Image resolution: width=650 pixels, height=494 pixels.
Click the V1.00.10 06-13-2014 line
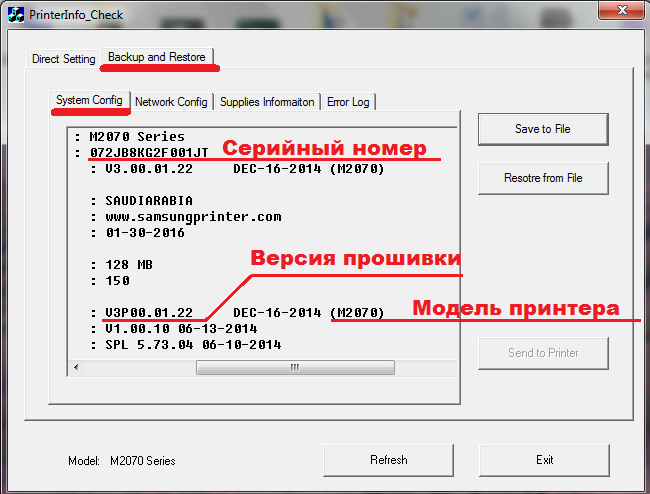[x=181, y=329]
